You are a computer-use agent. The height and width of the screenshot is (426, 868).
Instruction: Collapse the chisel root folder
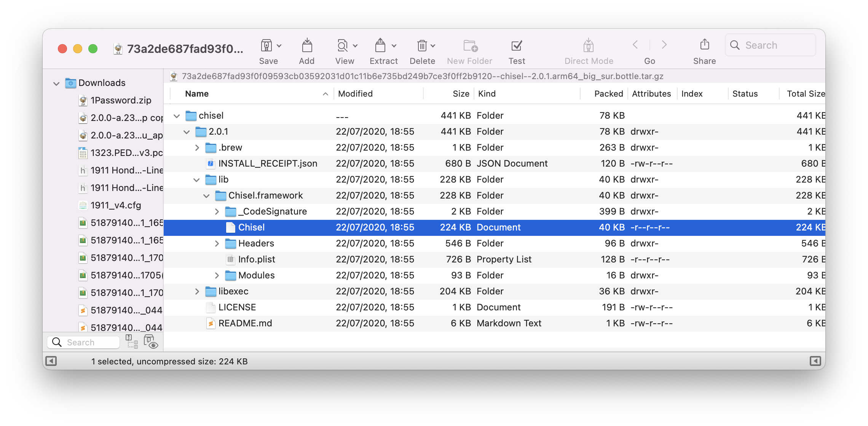click(177, 116)
